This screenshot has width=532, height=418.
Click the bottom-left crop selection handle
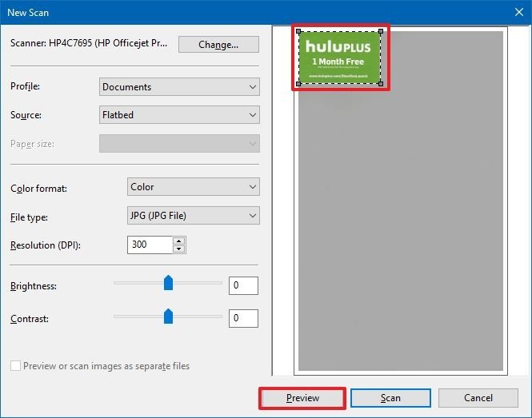(298, 84)
